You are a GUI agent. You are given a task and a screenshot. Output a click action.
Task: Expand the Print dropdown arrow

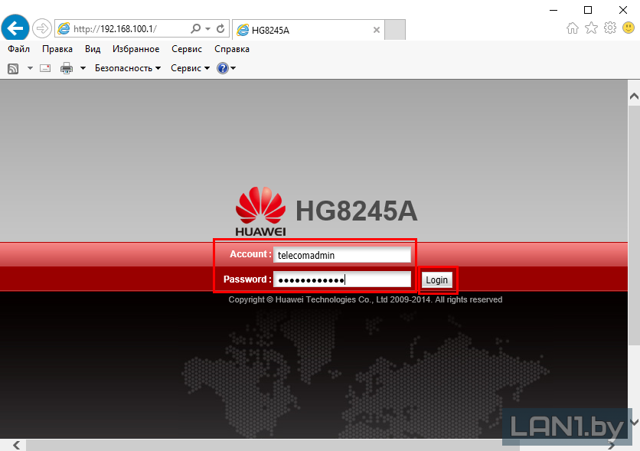tap(83, 68)
